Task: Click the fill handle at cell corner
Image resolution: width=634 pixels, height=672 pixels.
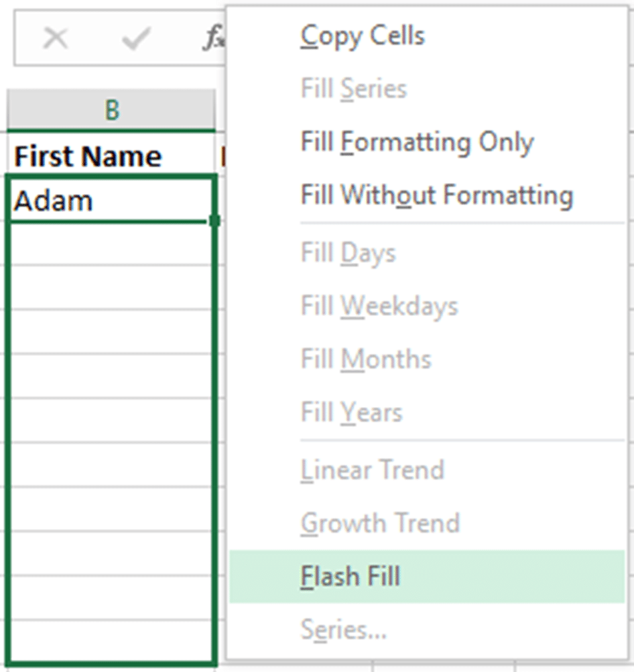Action: click(215, 221)
